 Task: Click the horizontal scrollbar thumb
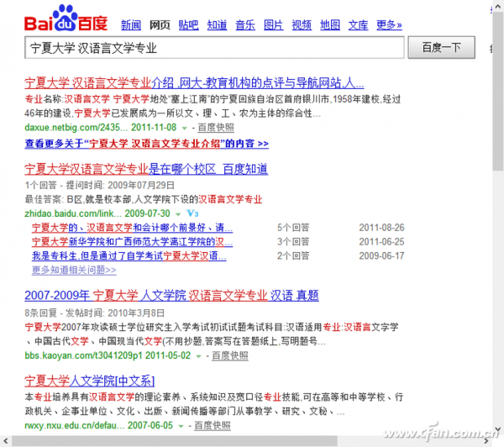[x=175, y=441]
